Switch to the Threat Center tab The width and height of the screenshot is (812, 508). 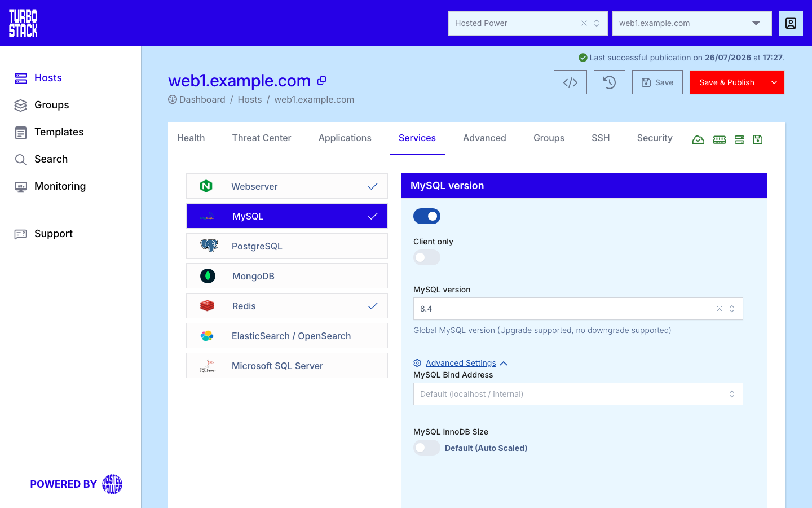(262, 138)
